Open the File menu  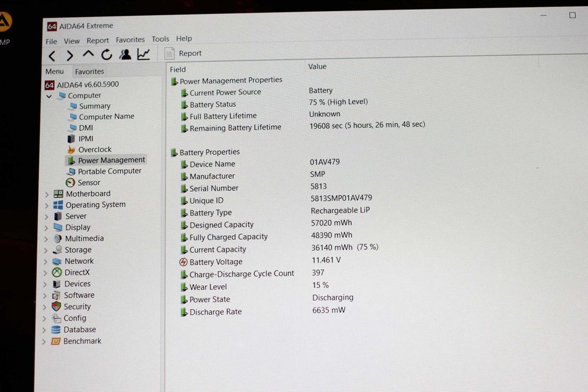(x=51, y=41)
